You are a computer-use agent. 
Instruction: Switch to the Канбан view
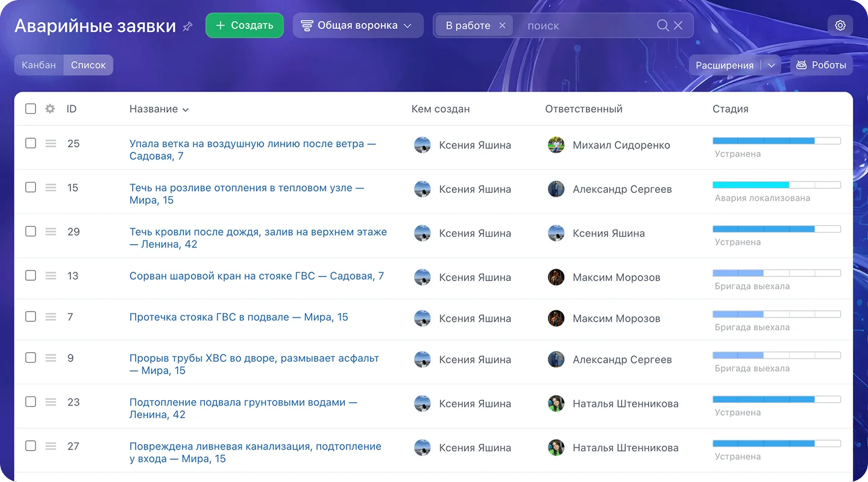point(39,65)
